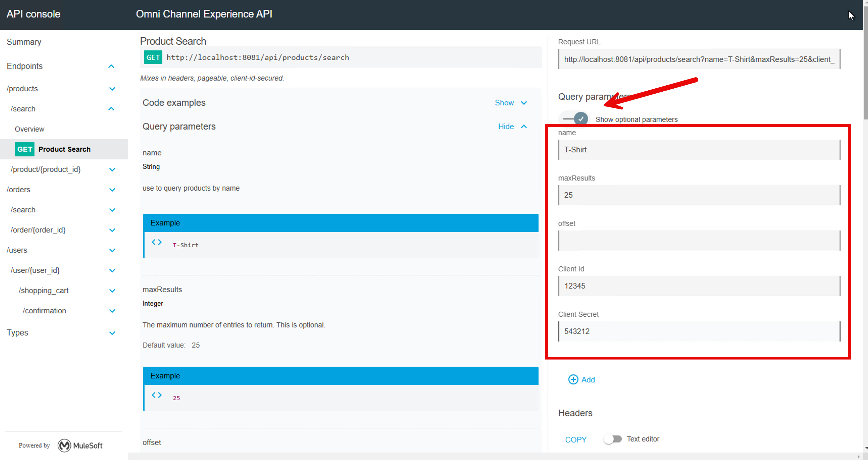The height and width of the screenshot is (460, 868).
Task: Click COPY headers button
Action: click(575, 440)
